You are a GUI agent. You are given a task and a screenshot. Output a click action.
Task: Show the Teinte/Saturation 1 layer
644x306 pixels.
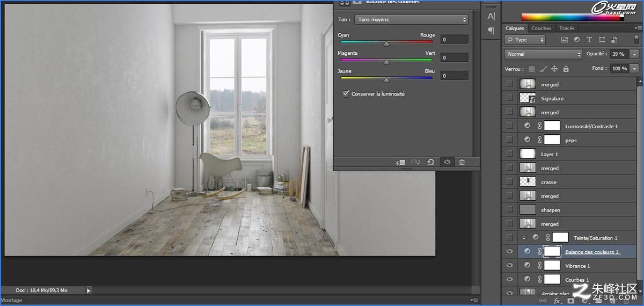510,237
